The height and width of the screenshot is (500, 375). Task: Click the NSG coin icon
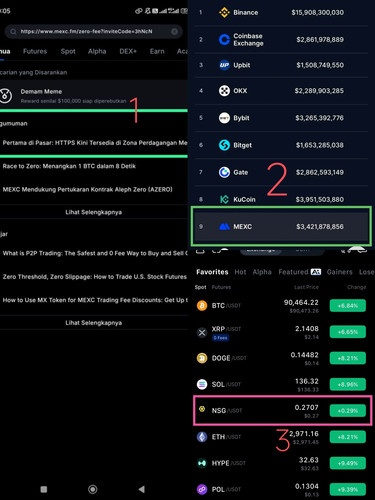click(x=202, y=409)
